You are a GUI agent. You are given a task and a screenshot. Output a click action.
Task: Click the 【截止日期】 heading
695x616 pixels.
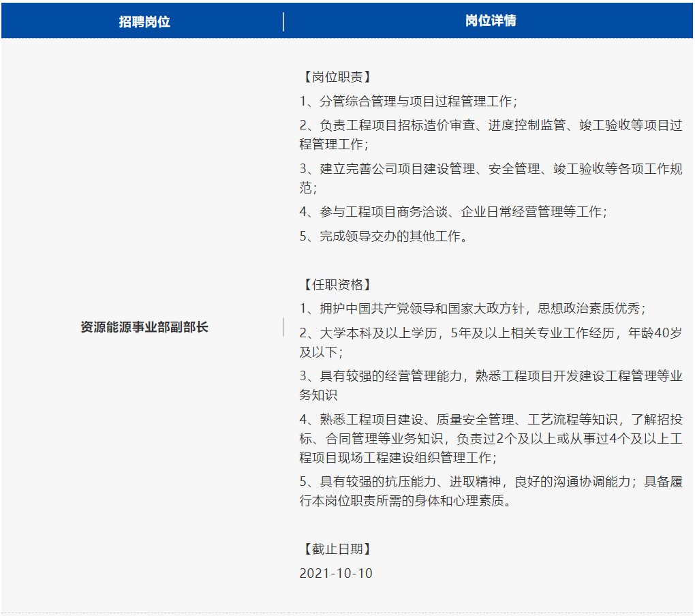tap(337, 549)
